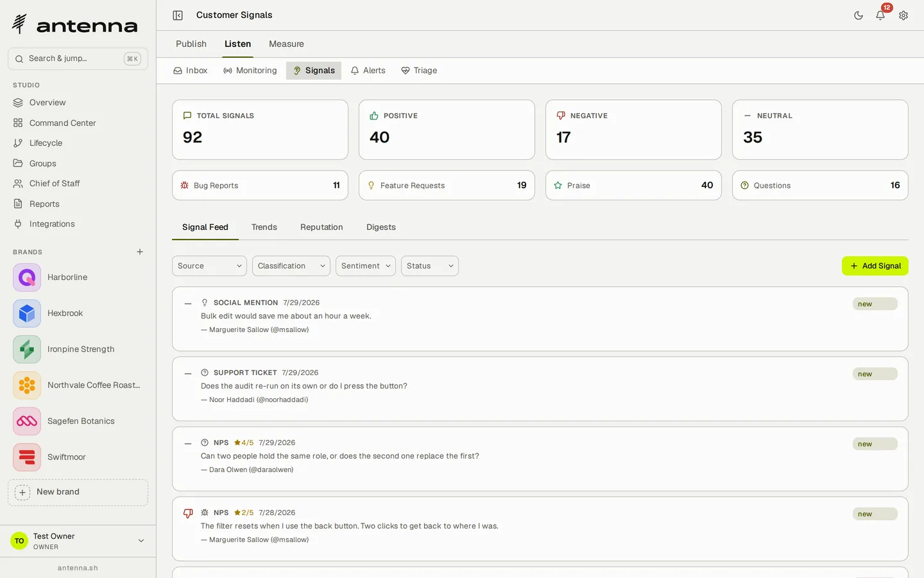924x578 pixels.
Task: Click the star icon in Praise card
Action: pyautogui.click(x=558, y=185)
